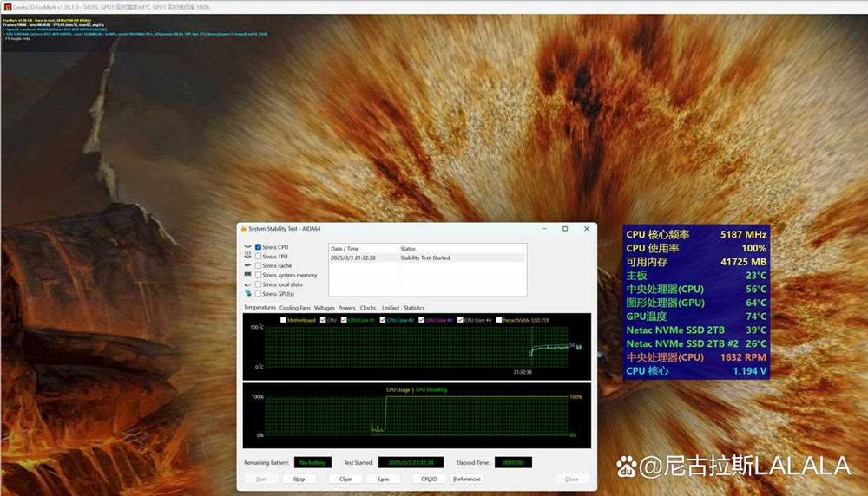Click the GPU icon beside Stress GPU(s)
Screen dimensions: 868x496
click(x=248, y=294)
